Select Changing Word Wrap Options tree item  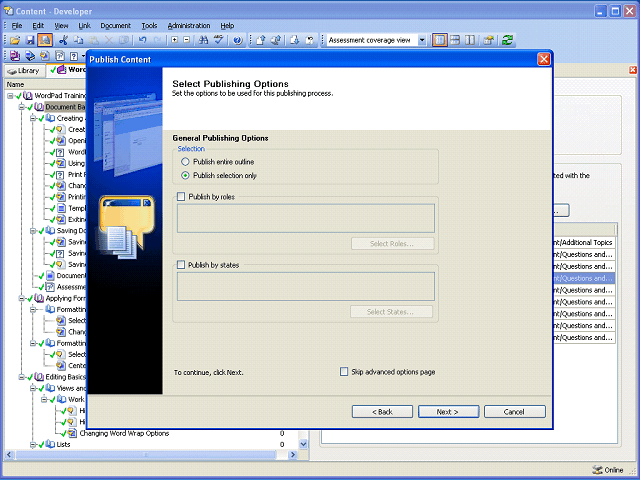tap(124, 433)
